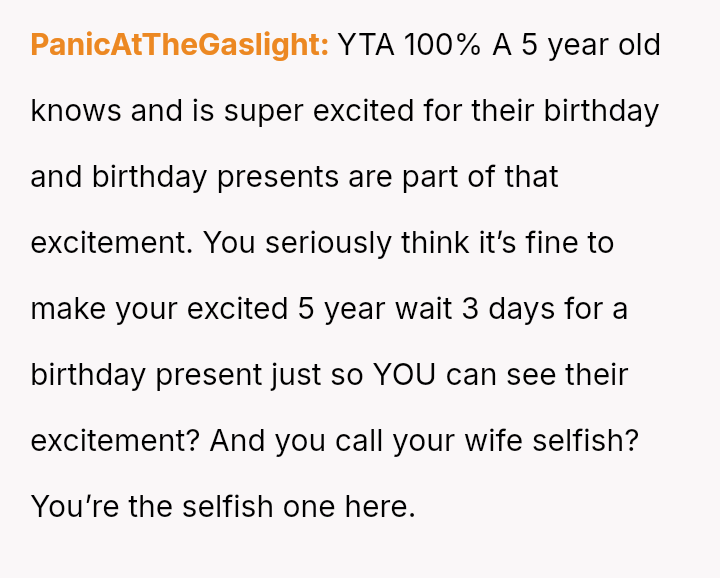Click the "100%" text
This screenshot has height=578, width=720.
tap(442, 45)
